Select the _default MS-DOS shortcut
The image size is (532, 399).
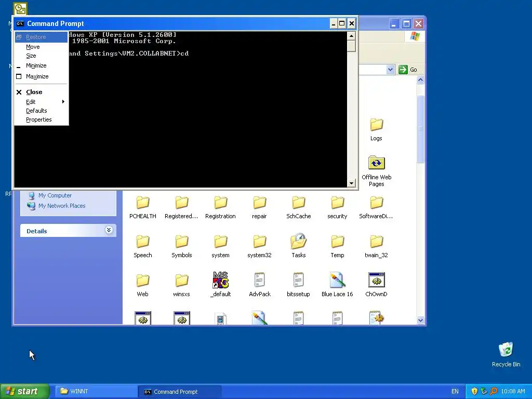[x=220, y=285]
